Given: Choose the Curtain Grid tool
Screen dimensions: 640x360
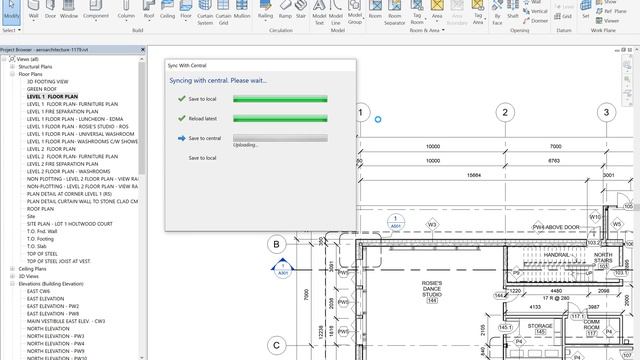Looking at the screenshot, I should click(x=223, y=13).
